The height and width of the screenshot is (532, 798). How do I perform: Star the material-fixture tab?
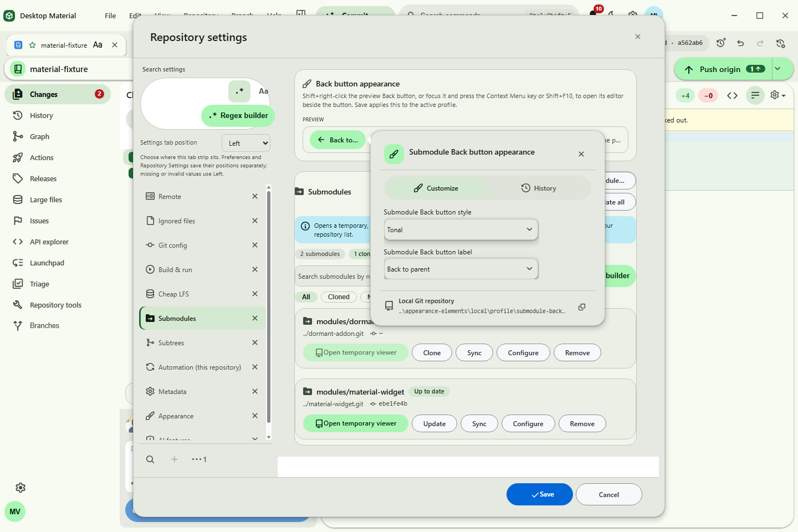click(x=33, y=45)
